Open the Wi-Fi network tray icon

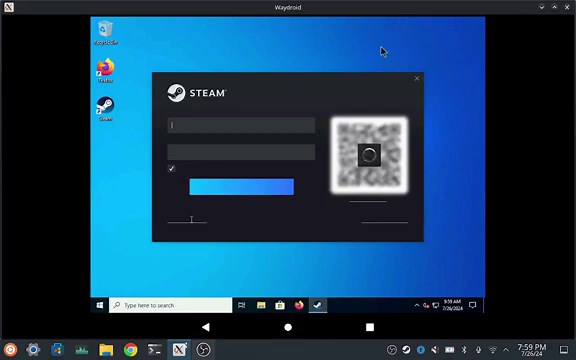tap(493, 350)
